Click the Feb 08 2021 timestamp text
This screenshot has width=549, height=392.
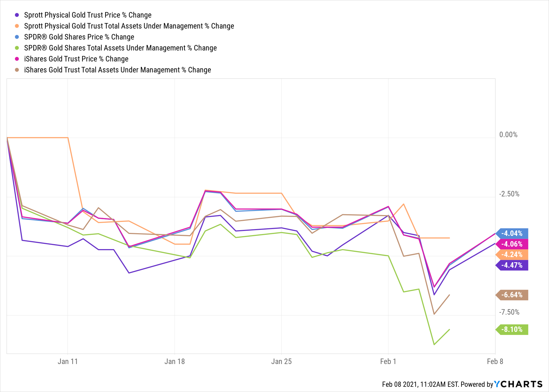click(420, 384)
